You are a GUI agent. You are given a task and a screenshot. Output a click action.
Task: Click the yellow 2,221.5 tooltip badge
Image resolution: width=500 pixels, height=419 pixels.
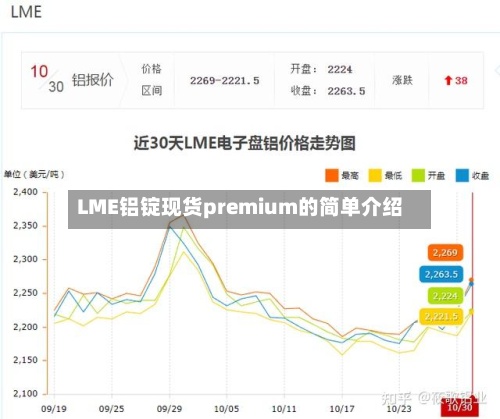(441, 316)
